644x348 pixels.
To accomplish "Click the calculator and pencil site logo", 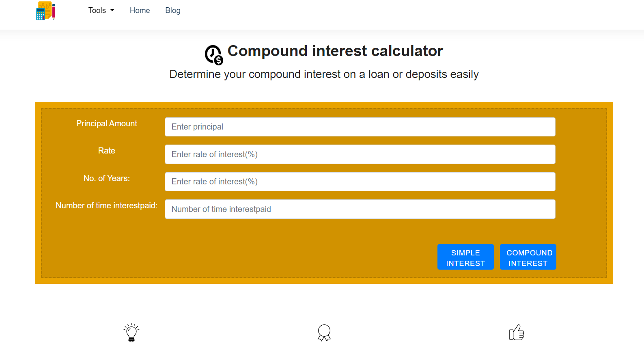I will click(45, 11).
